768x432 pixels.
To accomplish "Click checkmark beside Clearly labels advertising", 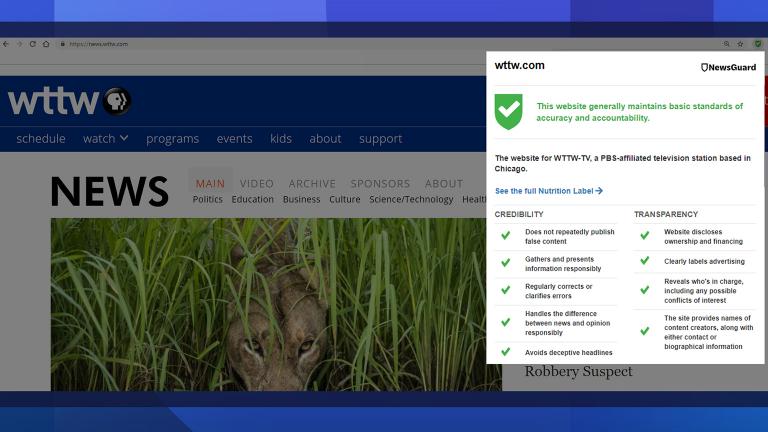I will pos(645,261).
